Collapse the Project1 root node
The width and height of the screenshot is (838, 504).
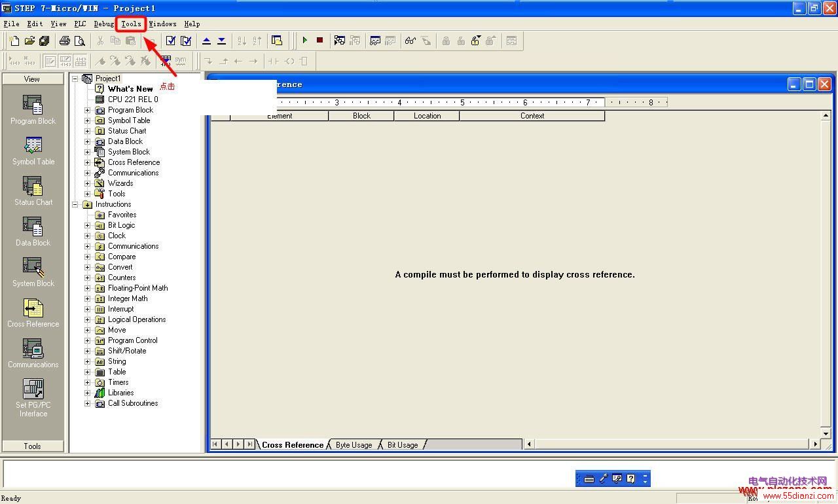click(75, 79)
